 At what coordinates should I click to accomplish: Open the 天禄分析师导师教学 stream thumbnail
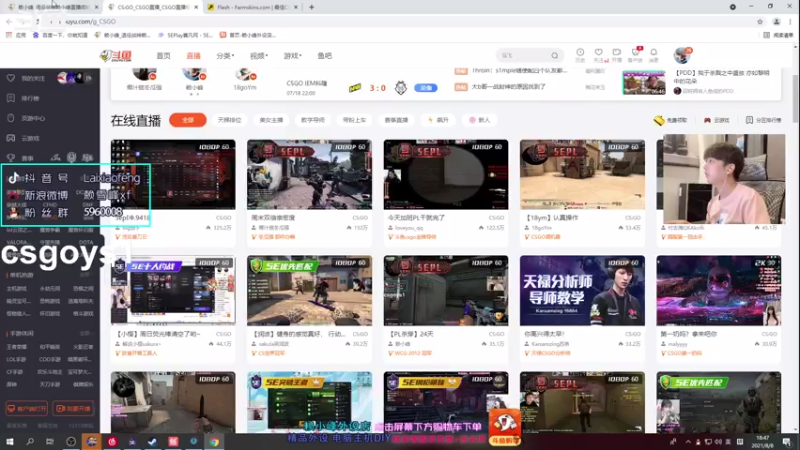click(x=582, y=290)
